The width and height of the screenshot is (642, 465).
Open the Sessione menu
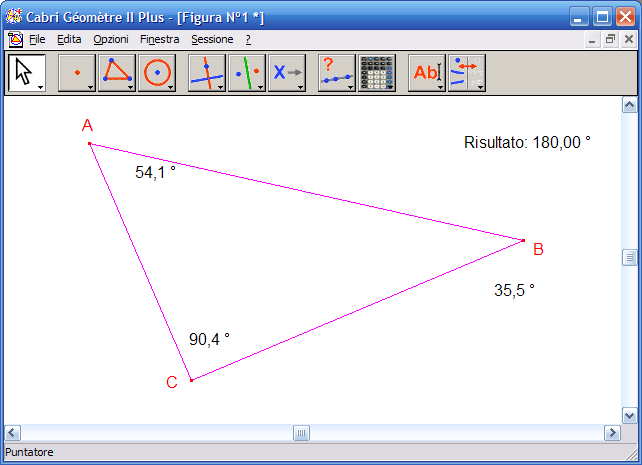(x=212, y=39)
